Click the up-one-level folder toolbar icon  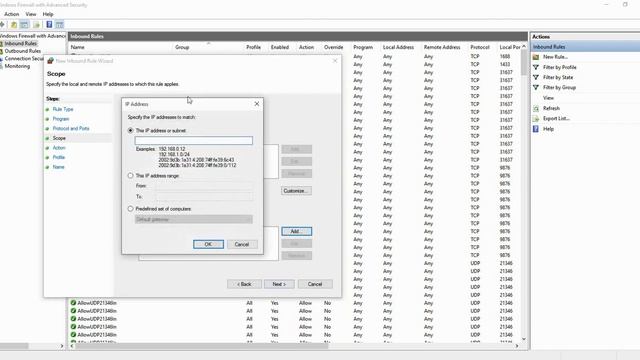pos(14,25)
